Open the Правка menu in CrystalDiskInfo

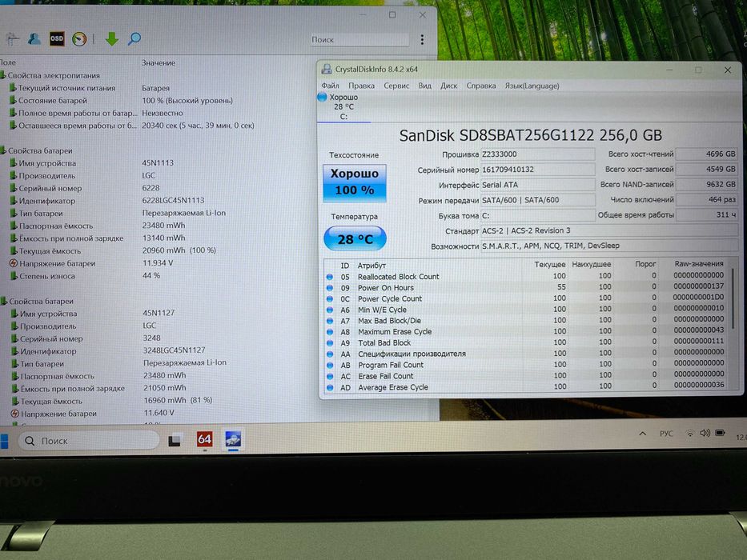(361, 86)
